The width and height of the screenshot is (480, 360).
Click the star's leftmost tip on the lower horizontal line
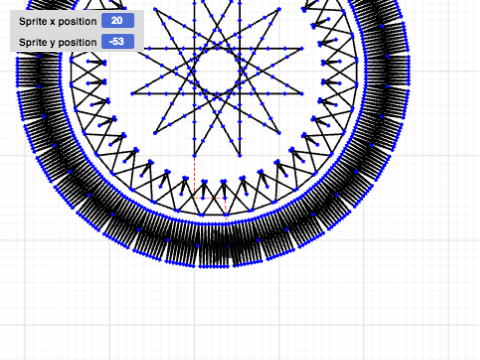(x=133, y=94)
